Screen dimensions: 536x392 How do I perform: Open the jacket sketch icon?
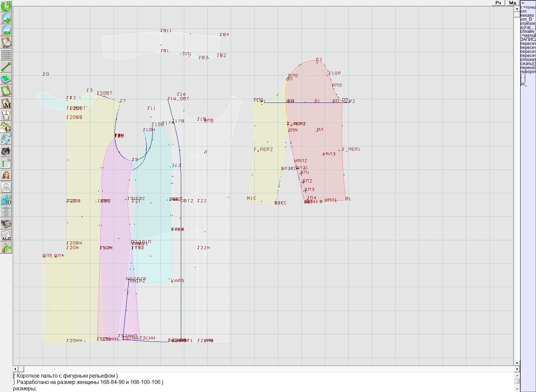[x=6, y=187]
